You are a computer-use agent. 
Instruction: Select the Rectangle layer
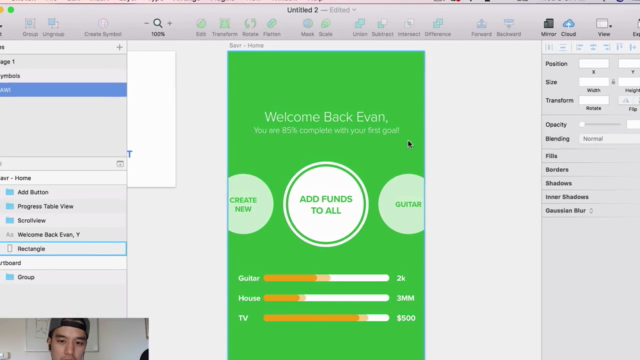pyautogui.click(x=63, y=249)
